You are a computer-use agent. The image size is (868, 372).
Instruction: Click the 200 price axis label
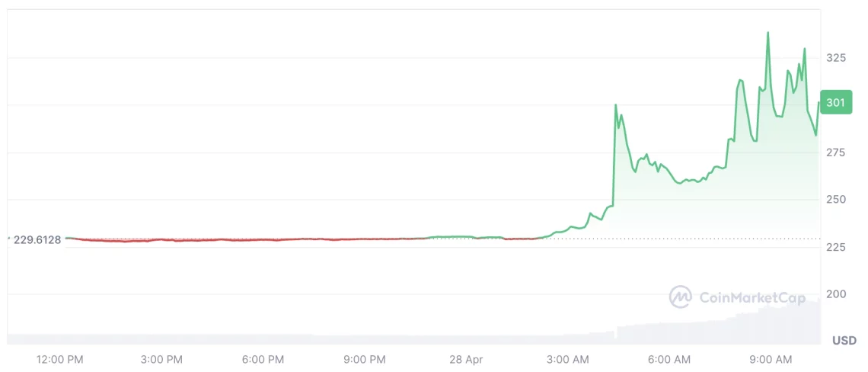pos(836,294)
